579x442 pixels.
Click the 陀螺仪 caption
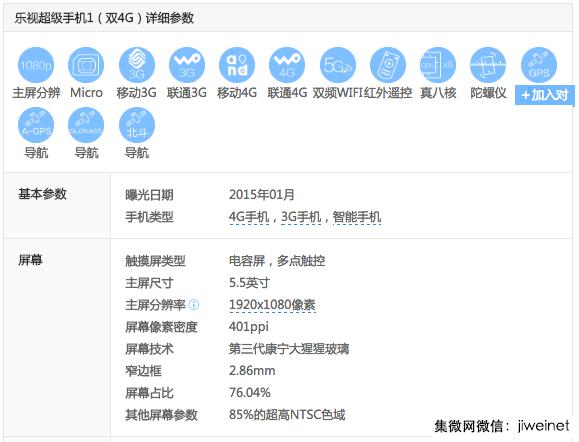tap(488, 93)
